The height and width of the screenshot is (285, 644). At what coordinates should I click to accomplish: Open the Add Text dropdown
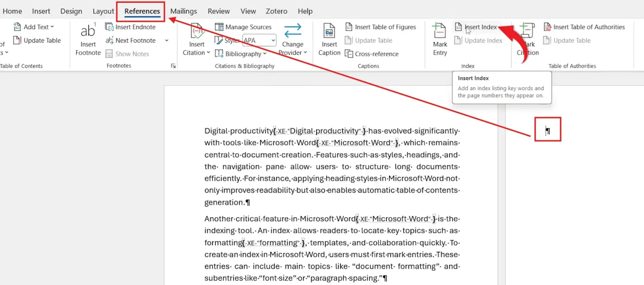(34, 27)
